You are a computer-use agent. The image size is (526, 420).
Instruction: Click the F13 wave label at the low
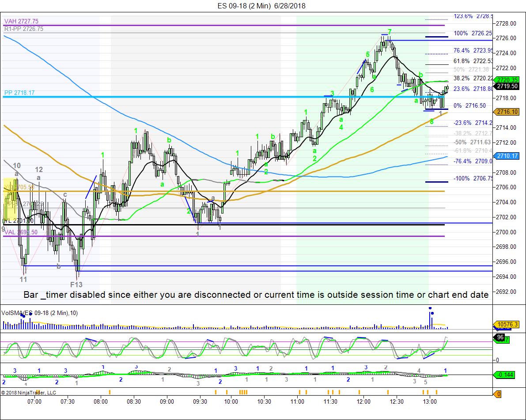click(x=76, y=285)
